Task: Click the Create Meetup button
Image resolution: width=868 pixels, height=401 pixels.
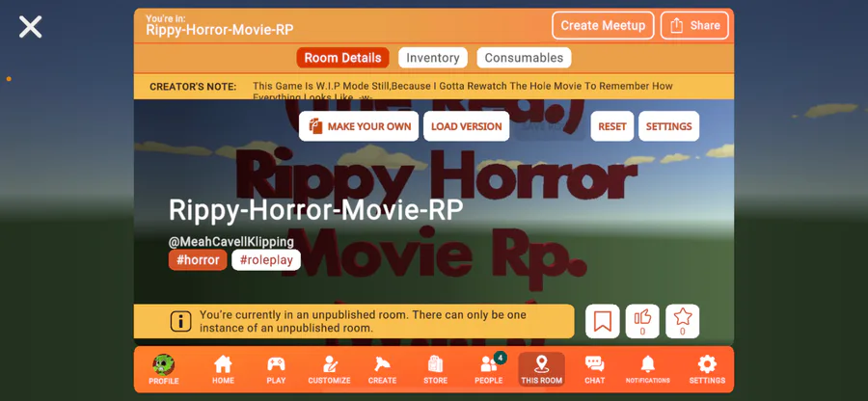Action: coord(603,25)
